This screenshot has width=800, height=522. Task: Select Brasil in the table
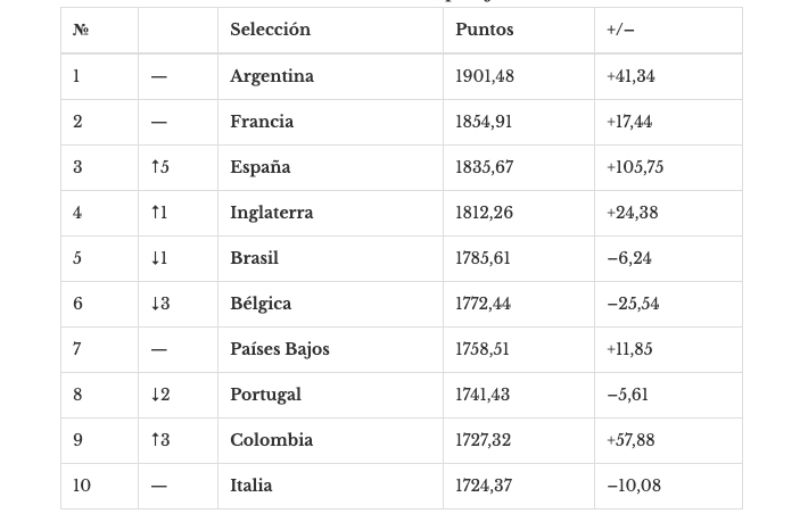pos(254,258)
